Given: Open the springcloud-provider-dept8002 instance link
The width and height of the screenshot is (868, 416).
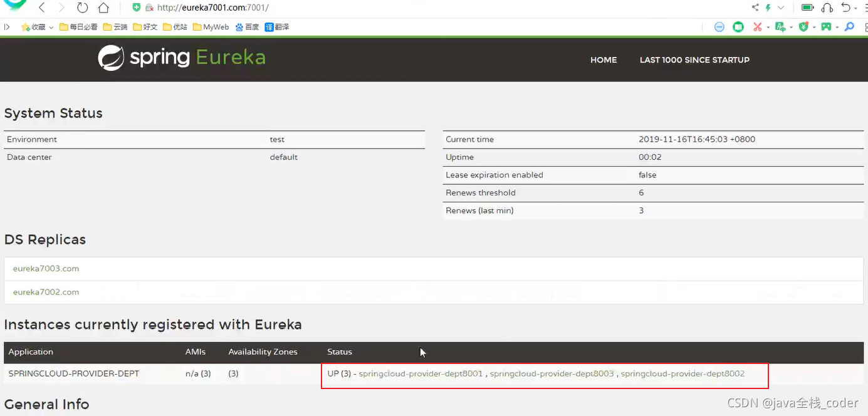Looking at the screenshot, I should 682,374.
